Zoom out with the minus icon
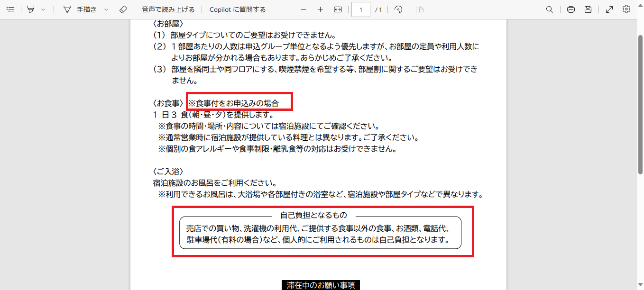The height and width of the screenshot is (290, 644). [x=304, y=9]
